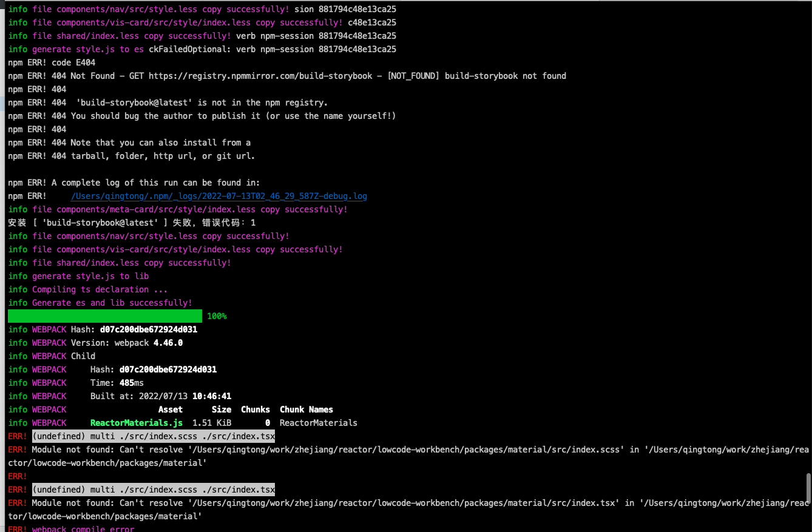Click shared/index.less line containing "verb npm-session"

pos(202,36)
